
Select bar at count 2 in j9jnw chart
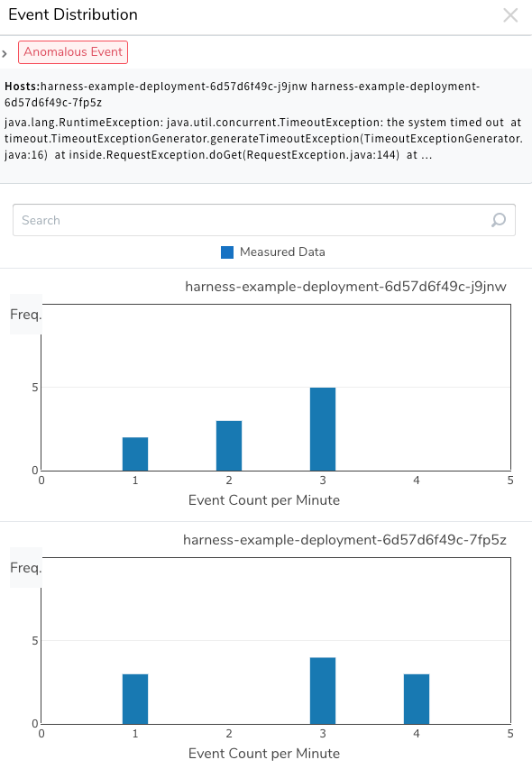[229, 446]
